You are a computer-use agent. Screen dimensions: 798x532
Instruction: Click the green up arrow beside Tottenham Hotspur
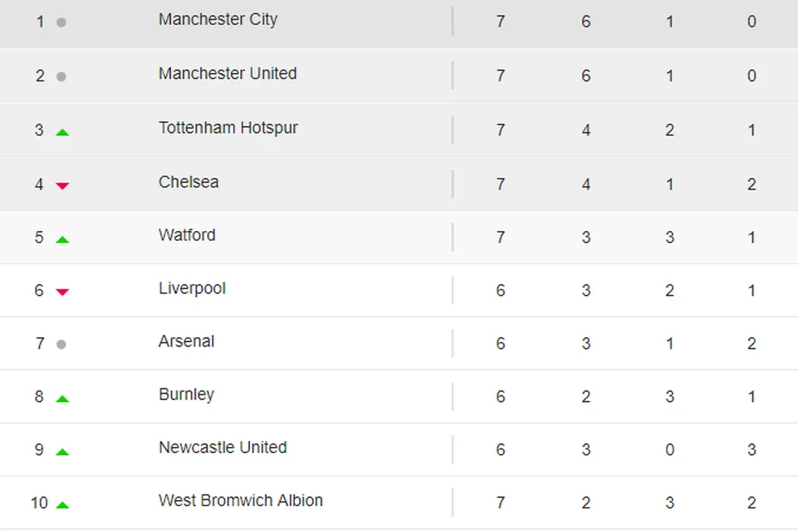point(62,132)
